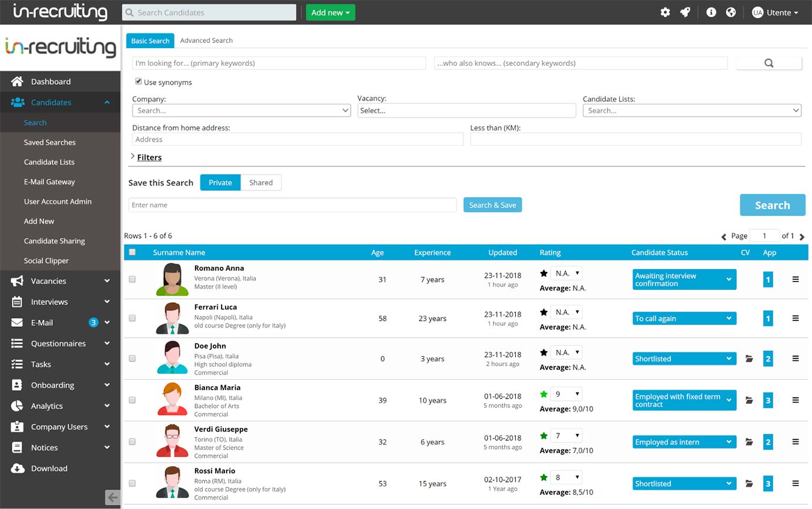Select the Basic Search tab
This screenshot has height=509, width=812.
(150, 41)
